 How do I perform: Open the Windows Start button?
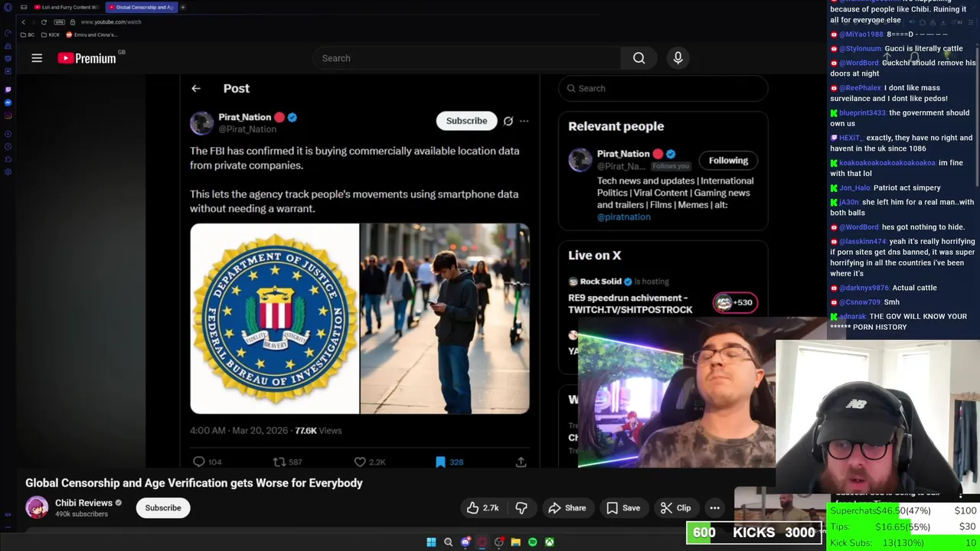pos(431,542)
